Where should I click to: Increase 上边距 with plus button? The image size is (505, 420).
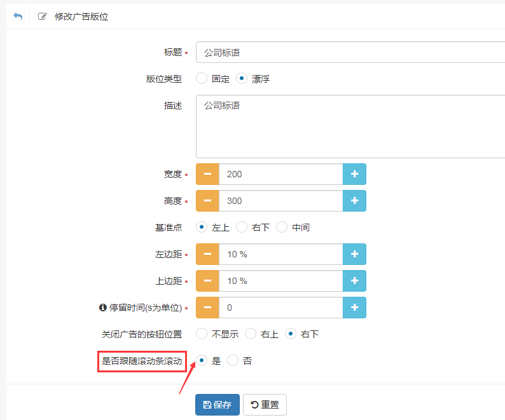click(x=354, y=281)
